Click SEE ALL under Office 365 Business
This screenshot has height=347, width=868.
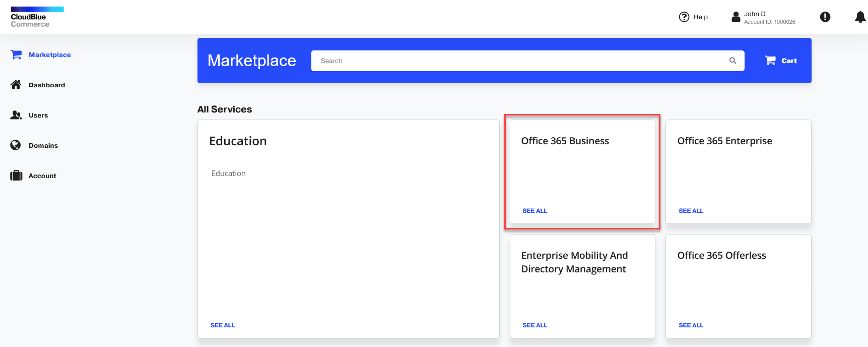[x=535, y=211]
